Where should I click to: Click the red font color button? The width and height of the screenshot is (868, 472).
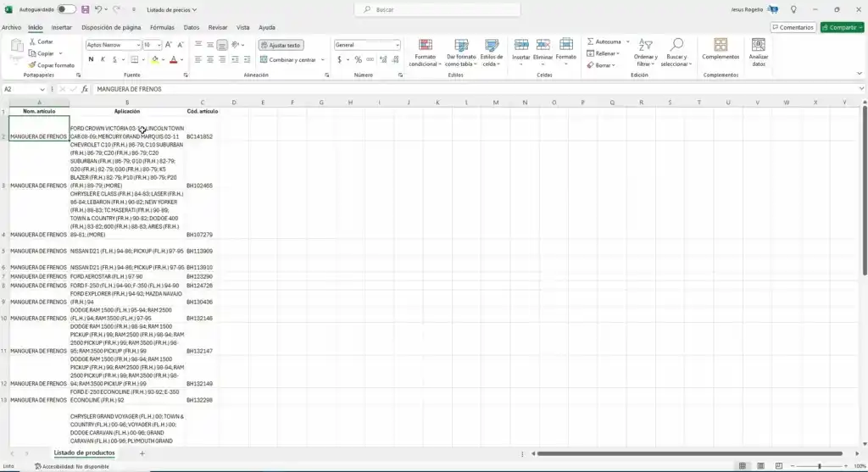tap(173, 59)
